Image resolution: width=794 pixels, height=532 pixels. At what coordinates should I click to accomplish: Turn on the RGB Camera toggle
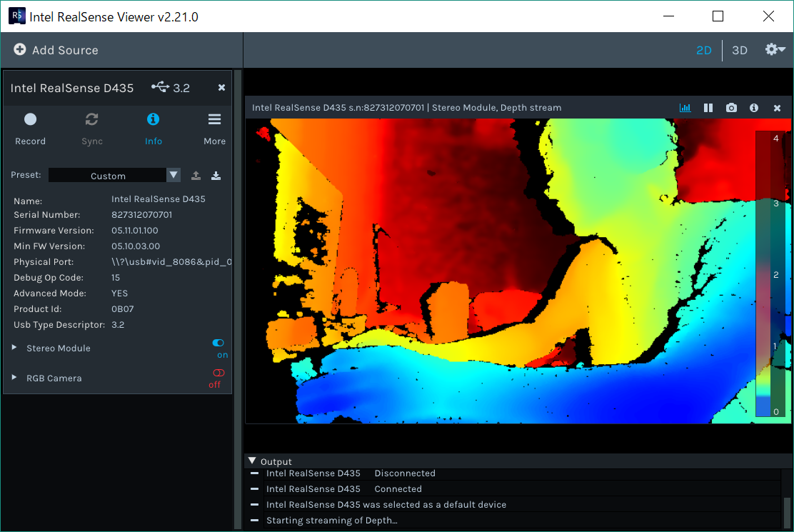[x=218, y=373]
